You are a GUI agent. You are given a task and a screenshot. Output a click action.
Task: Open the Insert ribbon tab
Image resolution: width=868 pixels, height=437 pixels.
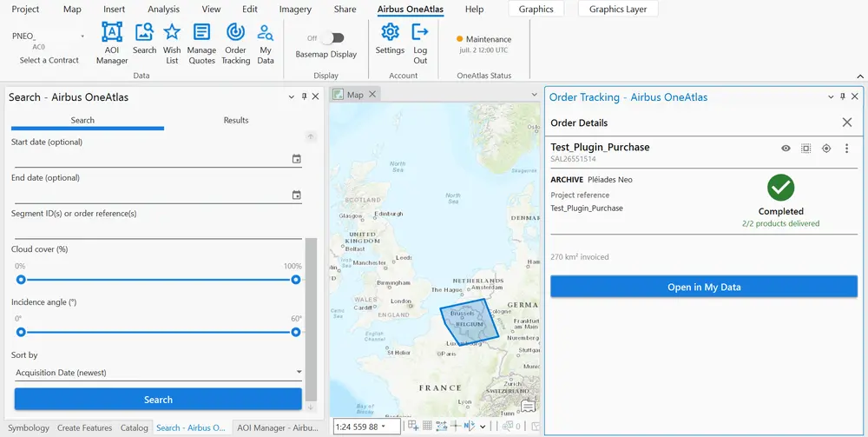point(114,9)
